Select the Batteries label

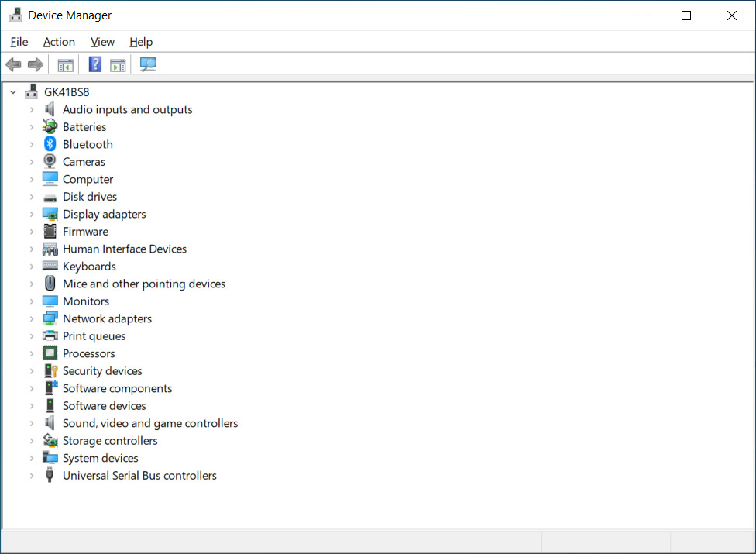point(84,127)
